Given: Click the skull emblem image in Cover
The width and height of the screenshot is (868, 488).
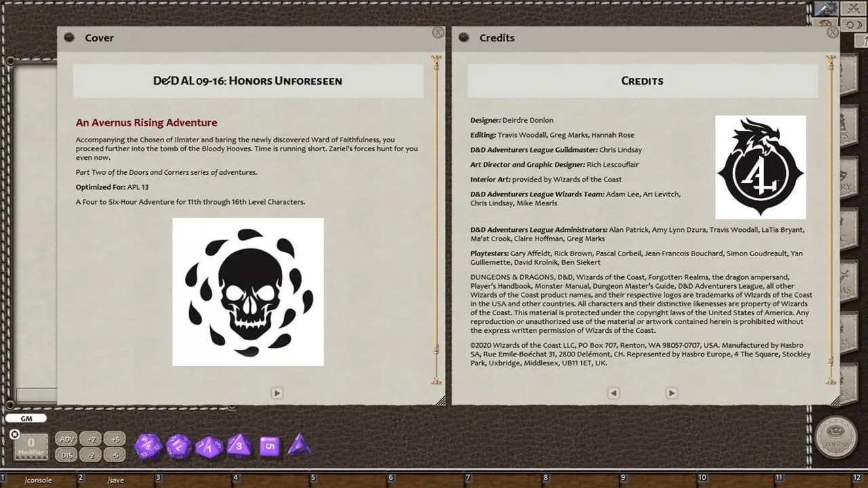Looking at the screenshot, I should 248,291.
